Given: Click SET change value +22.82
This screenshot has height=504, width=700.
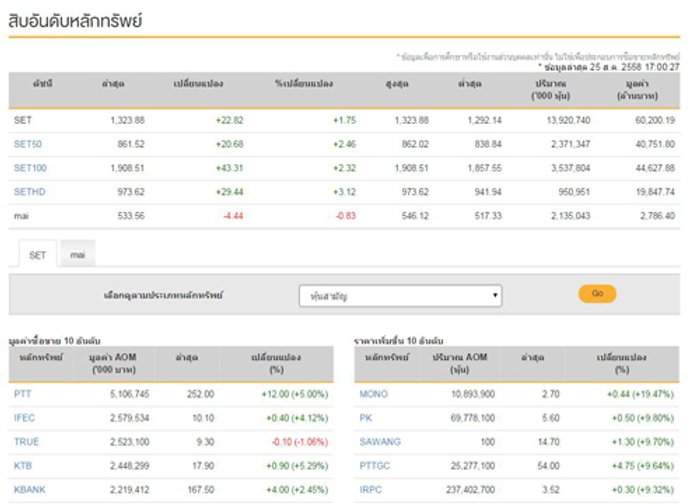Looking at the screenshot, I should [229, 121].
